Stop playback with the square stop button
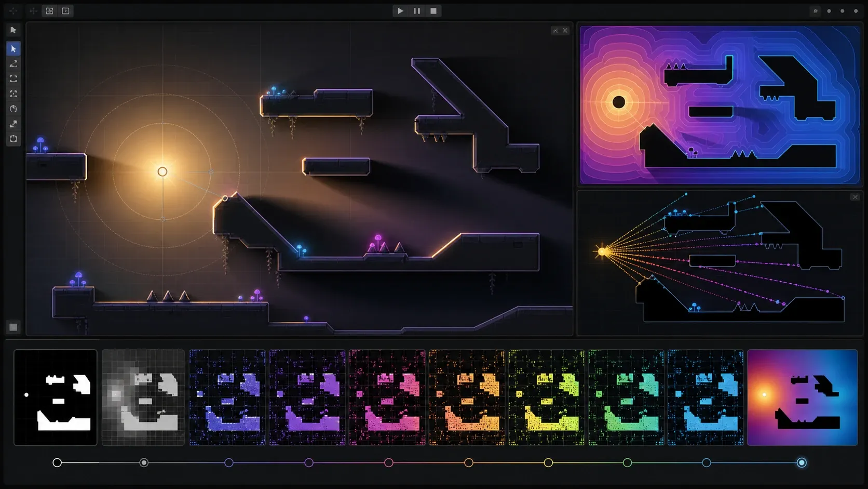This screenshot has width=868, height=489. tap(433, 11)
